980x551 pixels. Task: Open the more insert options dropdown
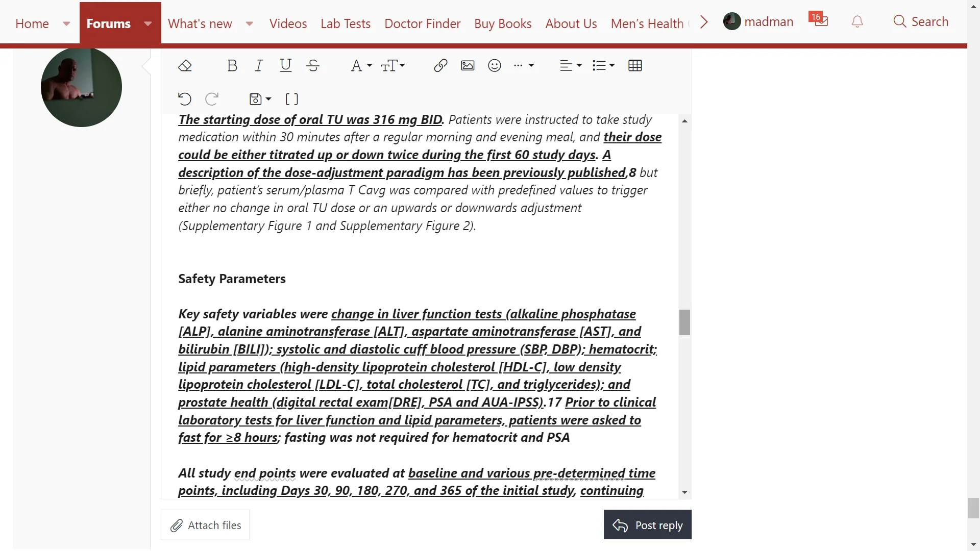pyautogui.click(x=524, y=66)
